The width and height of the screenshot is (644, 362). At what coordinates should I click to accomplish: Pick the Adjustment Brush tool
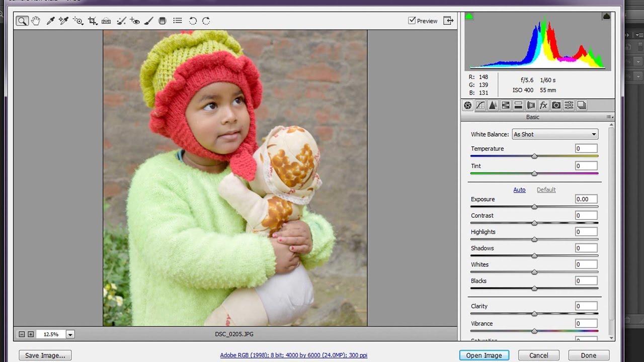click(x=149, y=21)
